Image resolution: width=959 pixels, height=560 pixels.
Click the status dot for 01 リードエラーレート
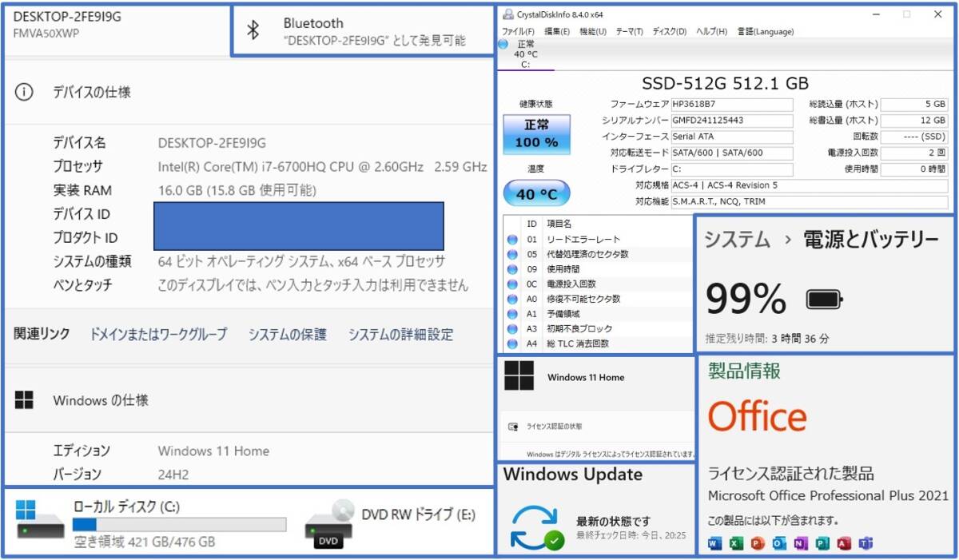click(511, 239)
